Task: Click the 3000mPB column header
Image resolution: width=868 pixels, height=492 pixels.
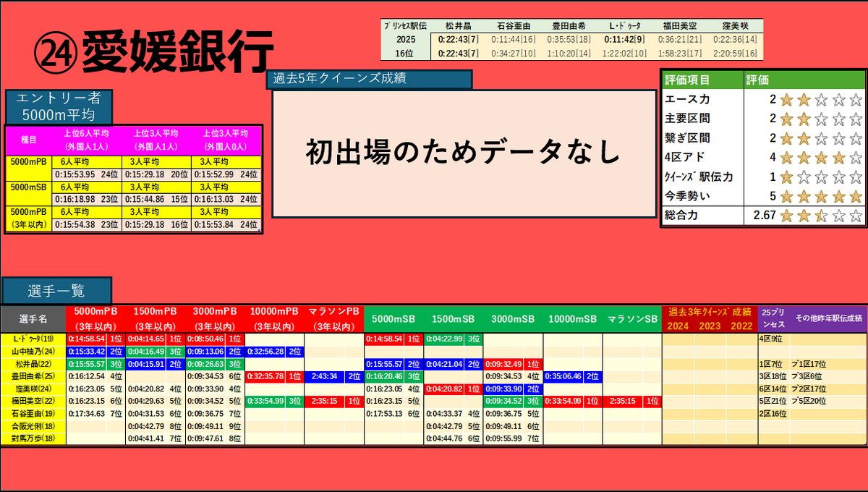Action: 215,319
